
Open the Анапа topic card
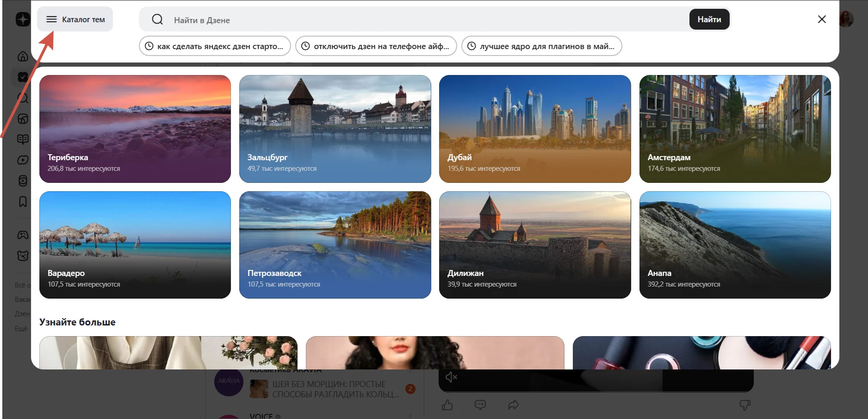click(735, 245)
